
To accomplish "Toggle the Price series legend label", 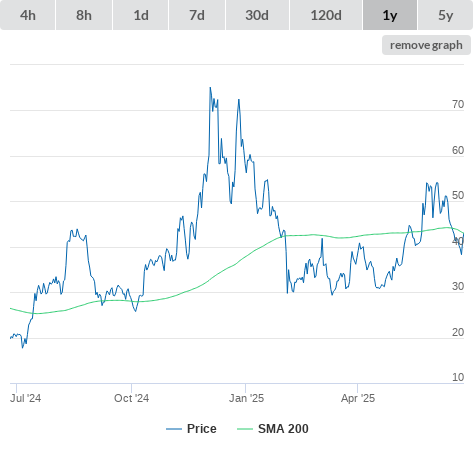I will 202,429.
